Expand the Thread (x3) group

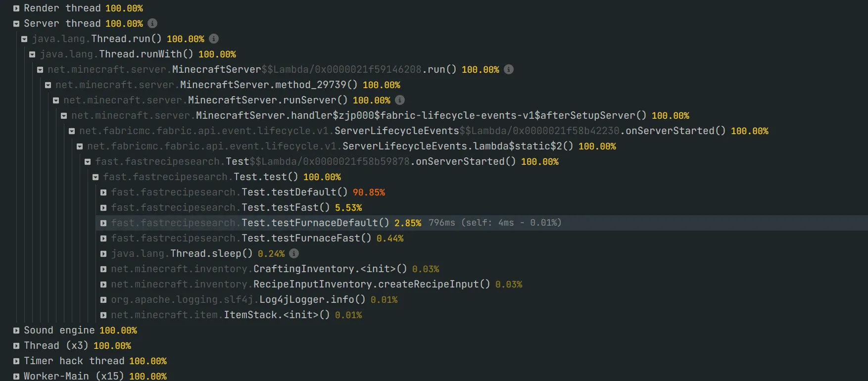pyautogui.click(x=16, y=346)
